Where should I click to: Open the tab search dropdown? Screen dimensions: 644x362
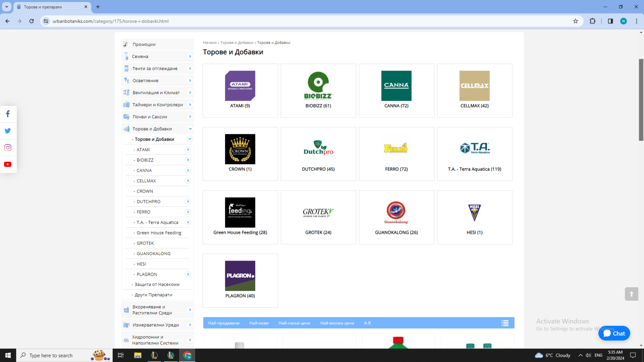click(x=6, y=7)
